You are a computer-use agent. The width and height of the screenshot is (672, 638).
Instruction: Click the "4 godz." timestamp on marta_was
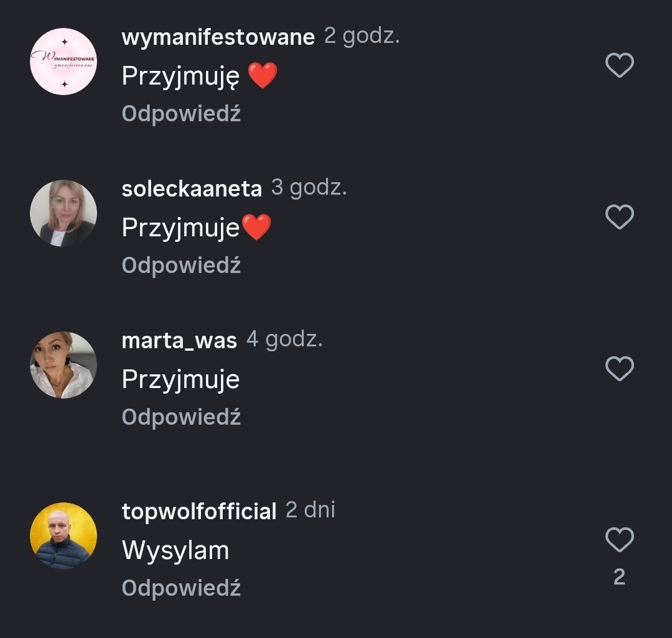[284, 340]
